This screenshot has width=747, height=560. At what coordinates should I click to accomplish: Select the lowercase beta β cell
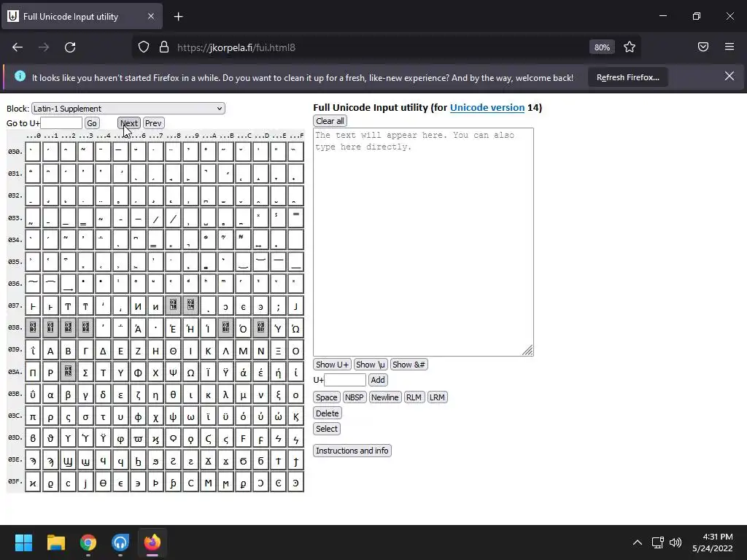[68, 394]
